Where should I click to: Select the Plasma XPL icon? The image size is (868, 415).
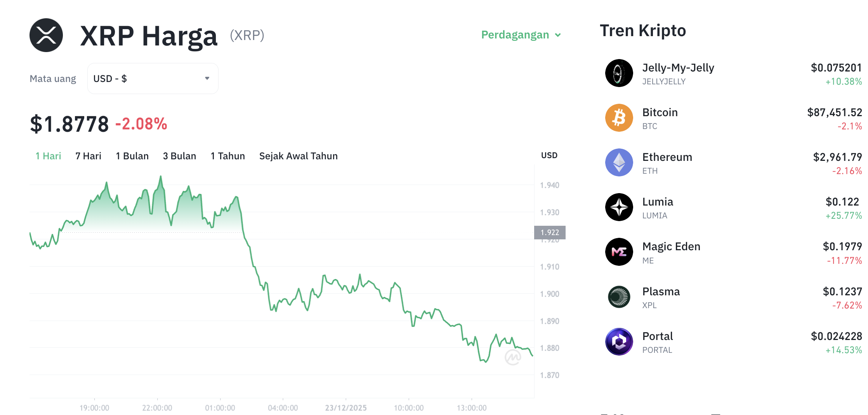[619, 297]
